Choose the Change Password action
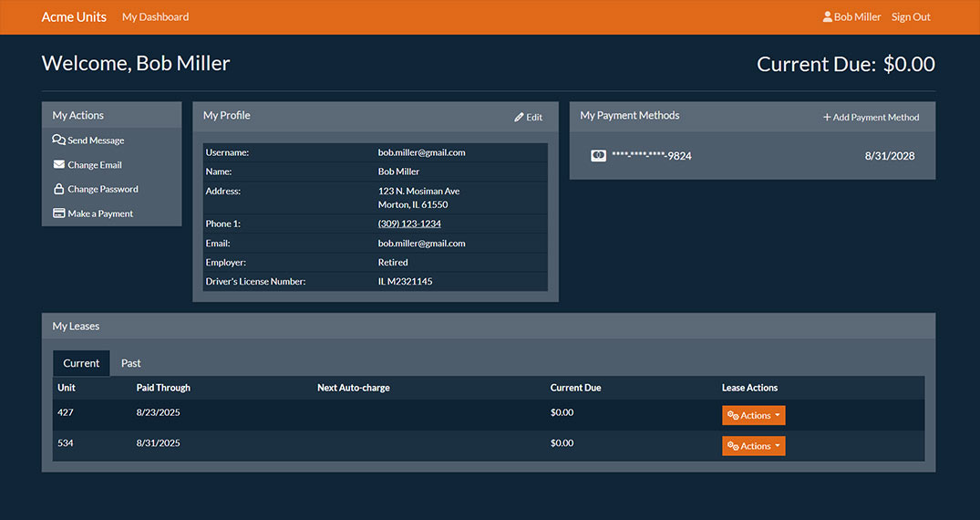Image resolution: width=980 pixels, height=520 pixels. tap(96, 189)
